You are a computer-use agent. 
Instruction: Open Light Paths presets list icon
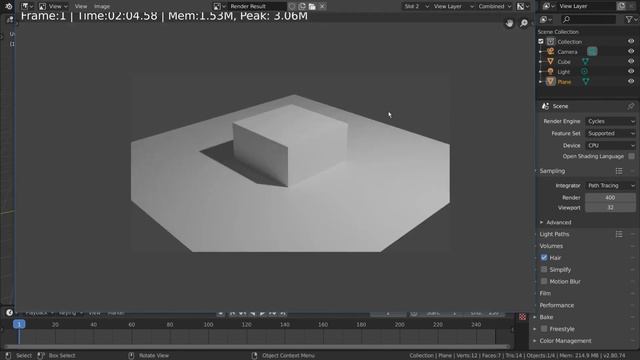click(x=619, y=234)
